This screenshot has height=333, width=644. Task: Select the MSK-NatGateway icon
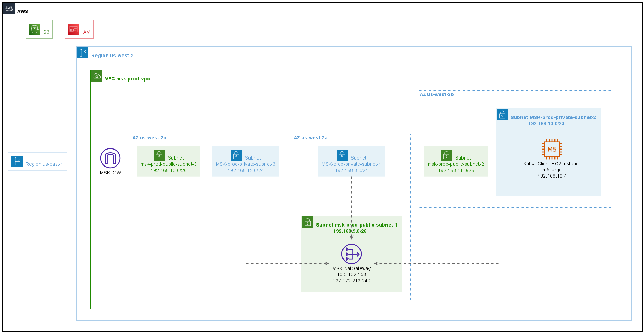351,254
